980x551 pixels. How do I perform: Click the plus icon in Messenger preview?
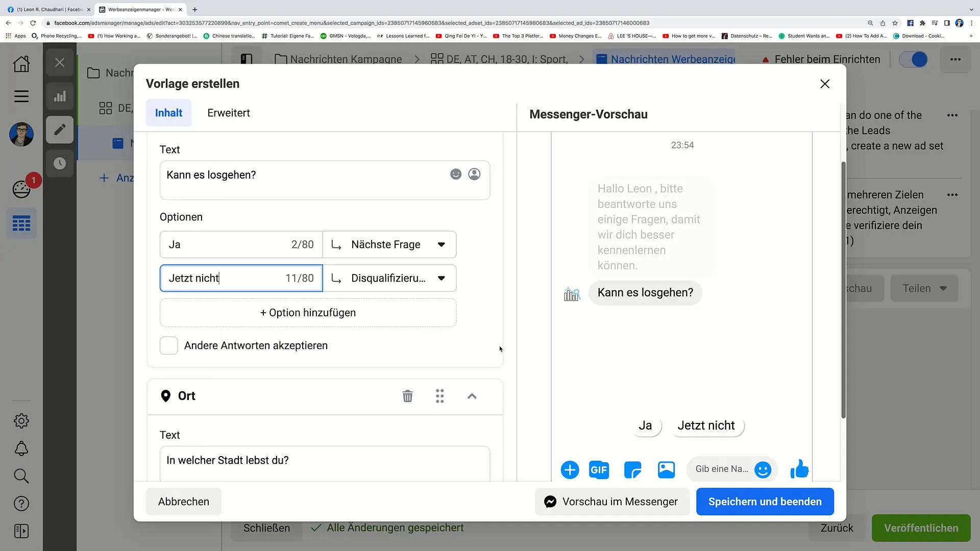570,470
